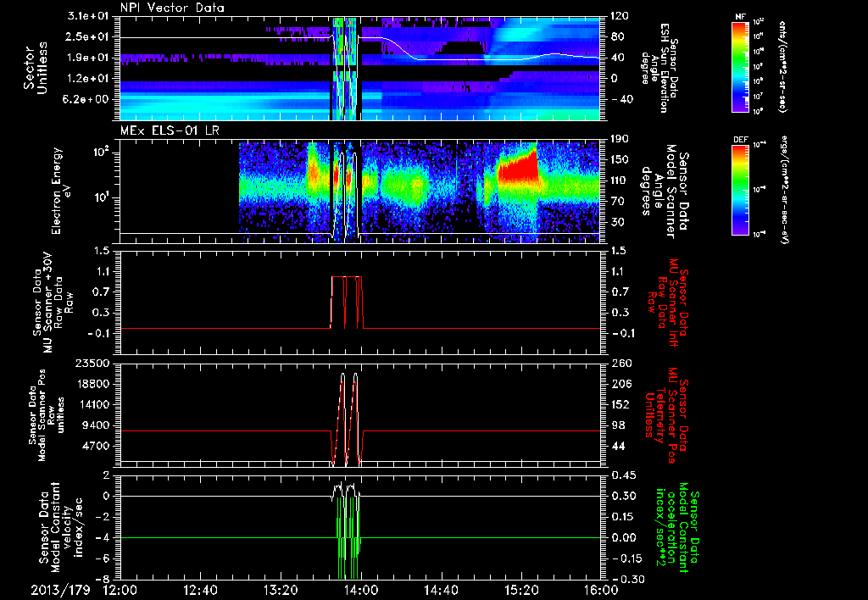
Task: Click the 80 sun elevation tick label
Action: click(617, 37)
